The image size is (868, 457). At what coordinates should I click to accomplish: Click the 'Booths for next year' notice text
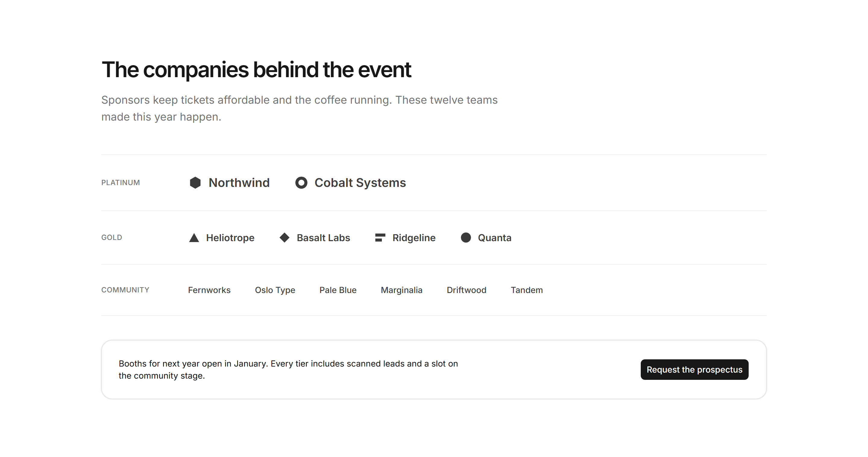click(x=288, y=369)
